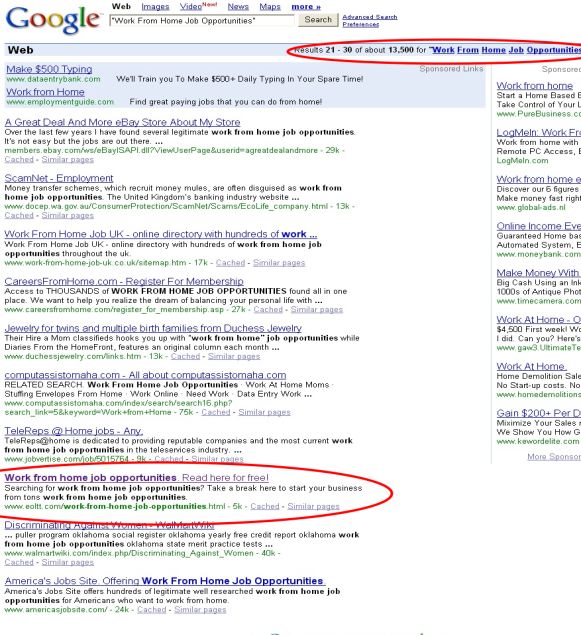Open the 'Gain $200+ Per' keywordelite ad
The image size is (581, 635).
click(x=538, y=413)
